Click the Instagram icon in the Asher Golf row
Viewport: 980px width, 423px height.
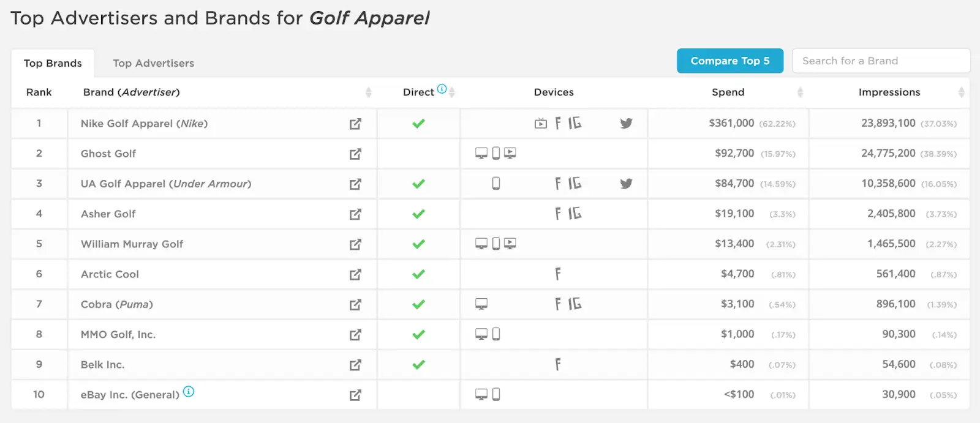(x=573, y=214)
